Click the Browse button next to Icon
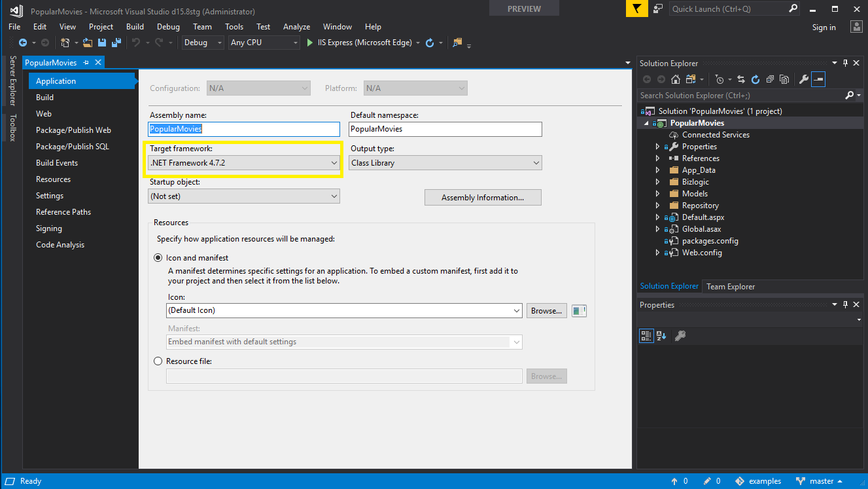 547,311
